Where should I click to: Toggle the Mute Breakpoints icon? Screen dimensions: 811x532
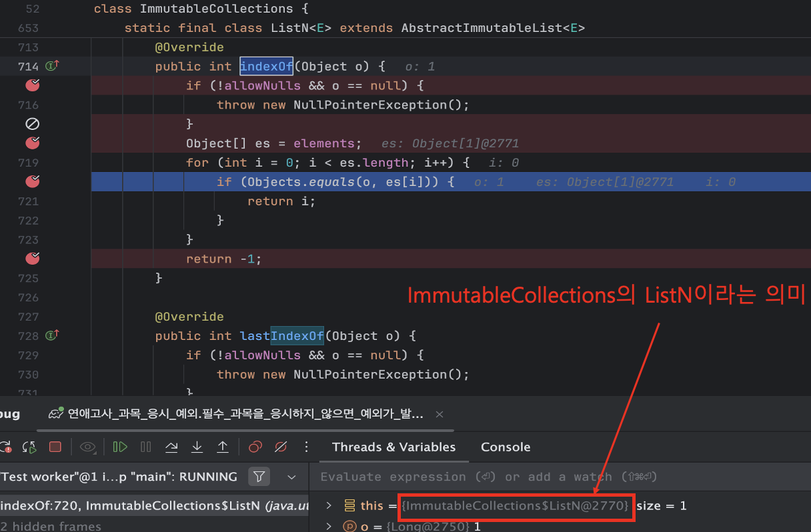coord(281,447)
